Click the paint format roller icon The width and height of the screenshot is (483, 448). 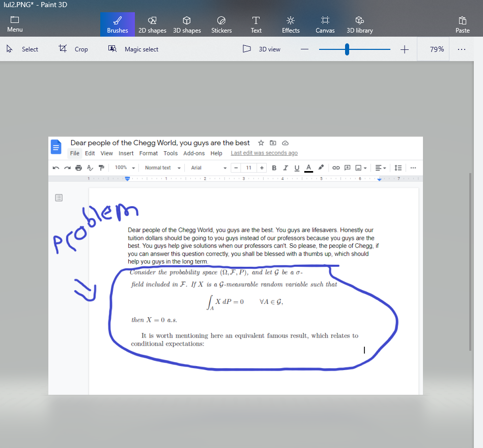[x=101, y=168]
